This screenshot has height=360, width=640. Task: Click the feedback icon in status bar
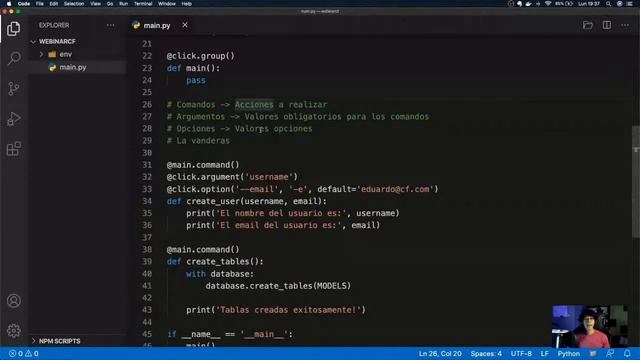[610, 353]
